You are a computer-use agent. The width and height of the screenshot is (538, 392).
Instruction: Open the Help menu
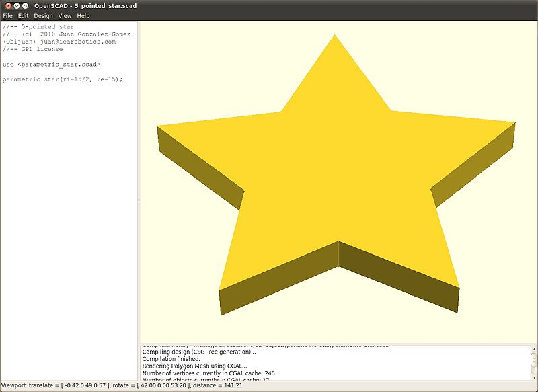[x=83, y=15]
